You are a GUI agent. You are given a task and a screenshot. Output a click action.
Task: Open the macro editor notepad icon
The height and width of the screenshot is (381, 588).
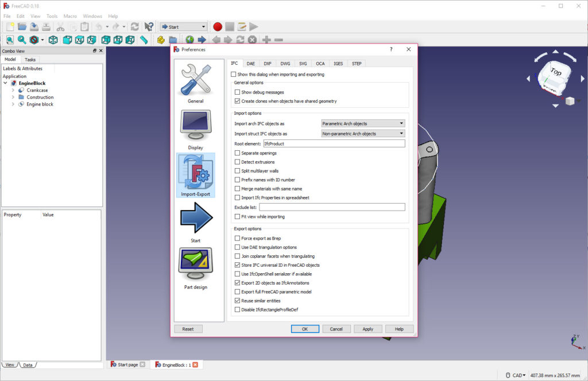click(242, 26)
